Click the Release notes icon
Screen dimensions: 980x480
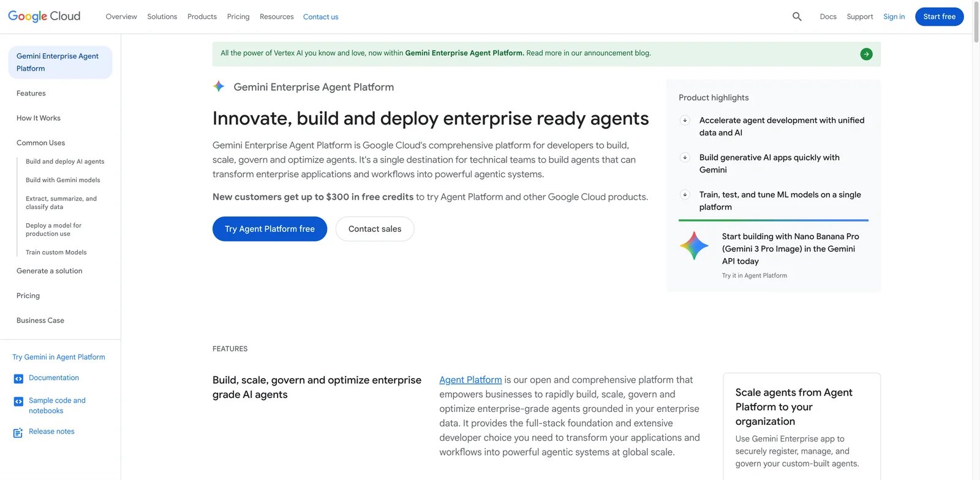[18, 433]
